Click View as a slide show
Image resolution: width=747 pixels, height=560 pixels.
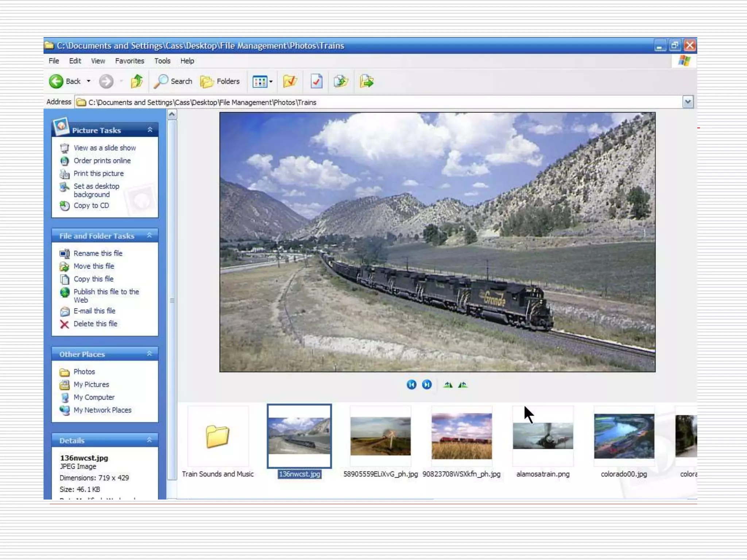[105, 148]
